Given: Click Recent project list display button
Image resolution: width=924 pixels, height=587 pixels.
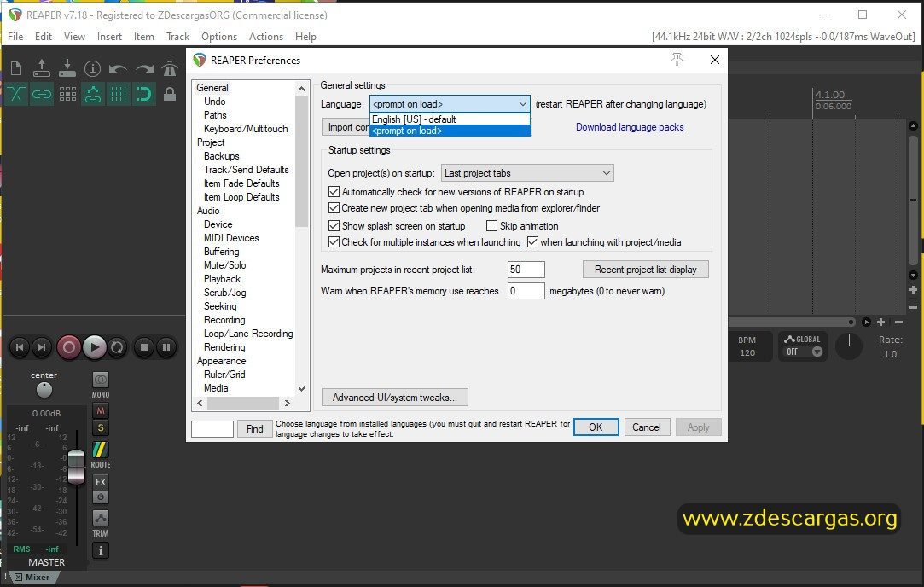Looking at the screenshot, I should tap(645, 270).
